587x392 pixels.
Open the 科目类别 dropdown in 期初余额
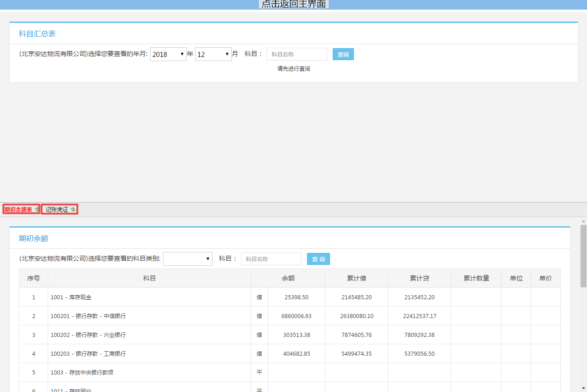coord(187,259)
